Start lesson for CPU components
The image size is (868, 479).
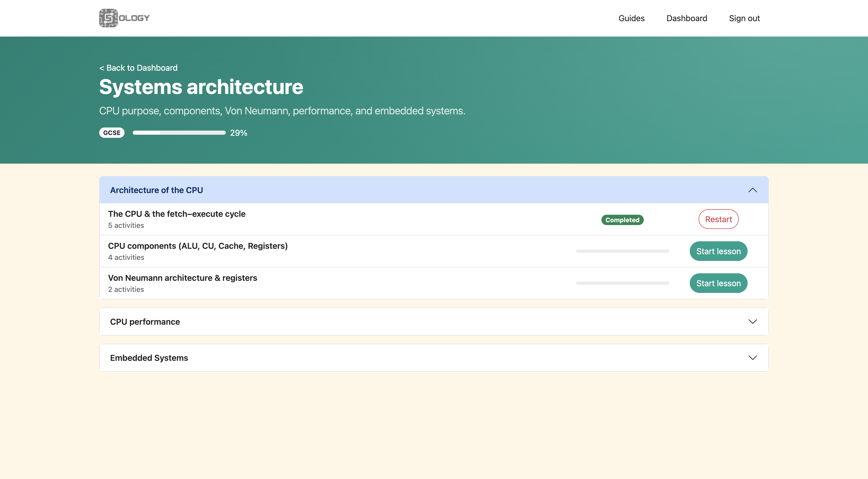[718, 251]
